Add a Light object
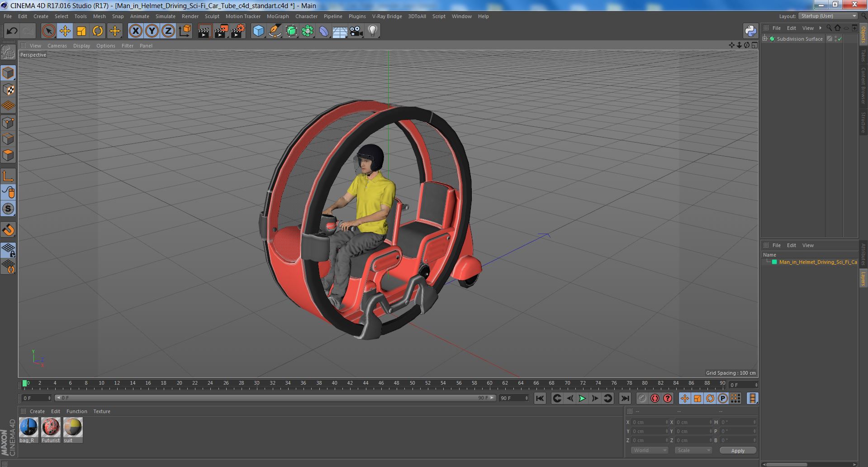The height and width of the screenshot is (467, 868). pyautogui.click(x=373, y=31)
